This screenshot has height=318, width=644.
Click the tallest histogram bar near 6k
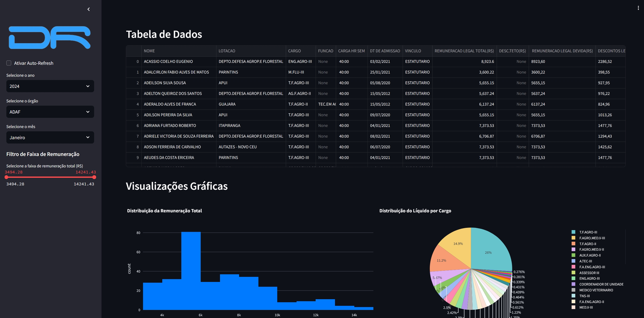point(191,271)
